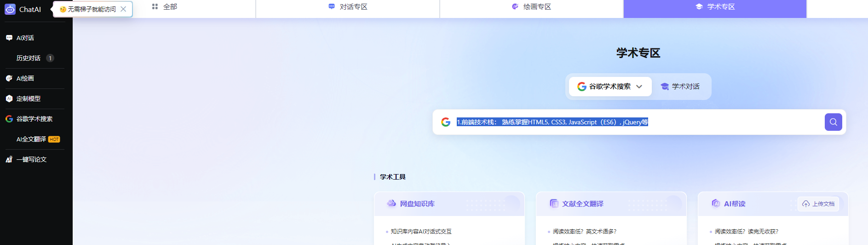The width and height of the screenshot is (868, 245).
Task: Open the 谷歌学术搜索 mode dropdown
Action: [x=610, y=87]
